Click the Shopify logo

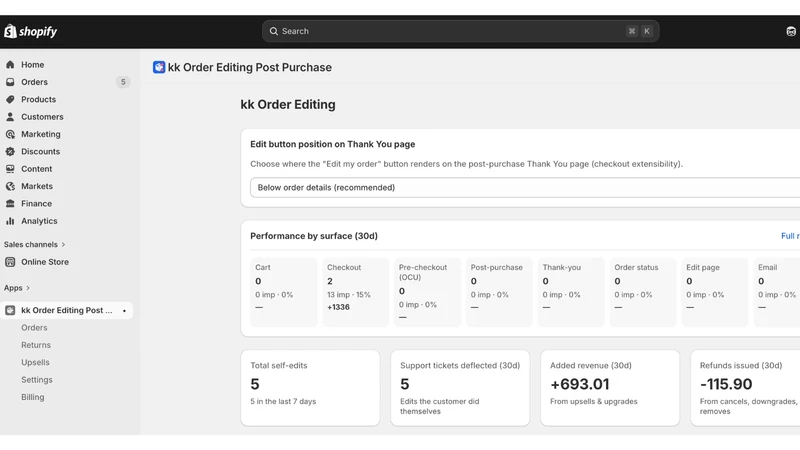[x=31, y=32]
